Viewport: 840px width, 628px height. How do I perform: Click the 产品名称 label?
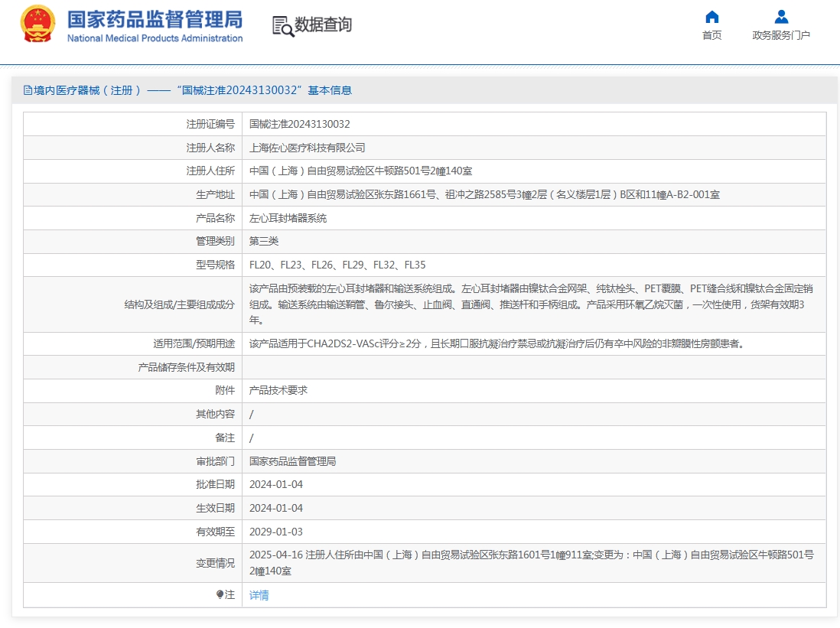pyautogui.click(x=215, y=218)
